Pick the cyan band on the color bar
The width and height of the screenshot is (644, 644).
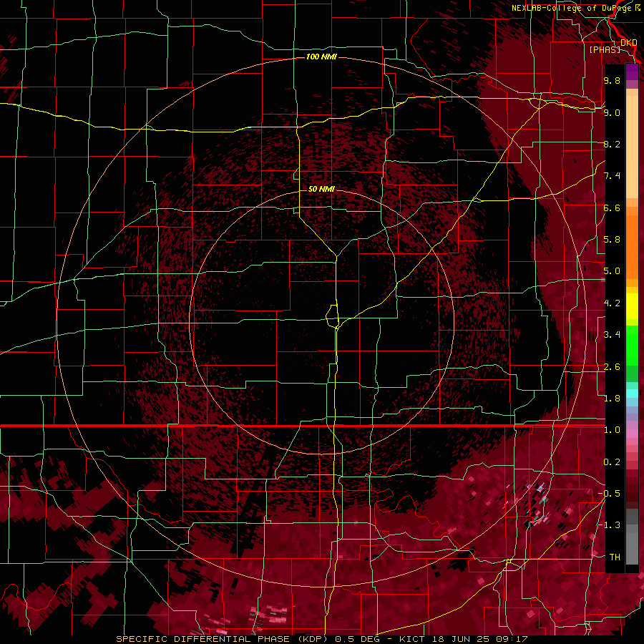pyautogui.click(x=632, y=394)
